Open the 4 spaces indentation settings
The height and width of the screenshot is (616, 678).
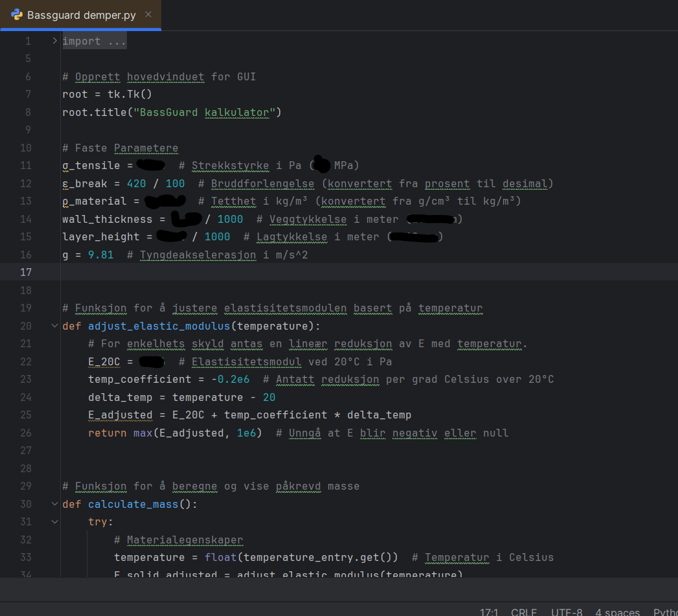617,612
